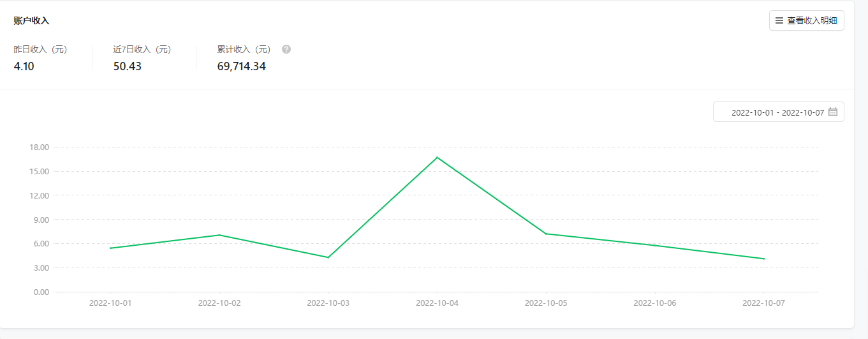This screenshot has height=339, width=868.
Task: Click the 近7日收入（元） label
Action: 142,49
